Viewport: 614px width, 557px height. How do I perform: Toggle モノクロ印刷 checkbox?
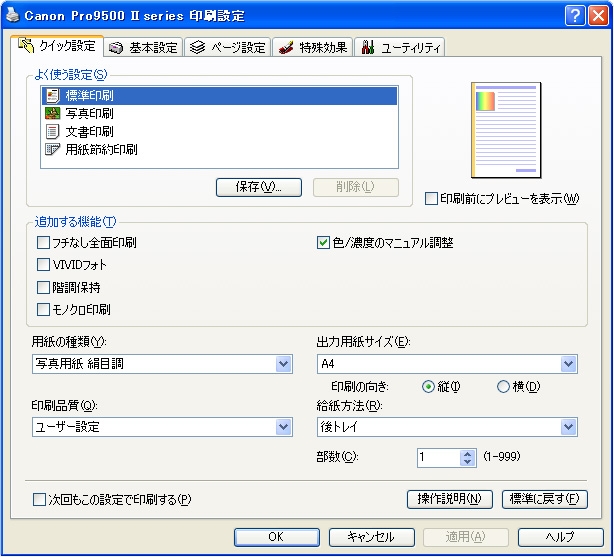point(43,309)
